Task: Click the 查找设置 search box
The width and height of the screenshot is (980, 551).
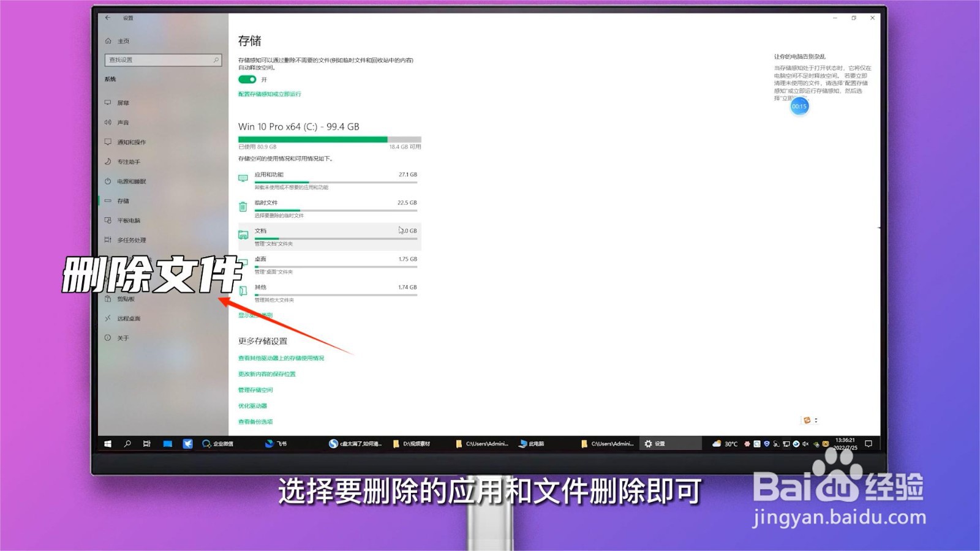Action: [x=162, y=59]
